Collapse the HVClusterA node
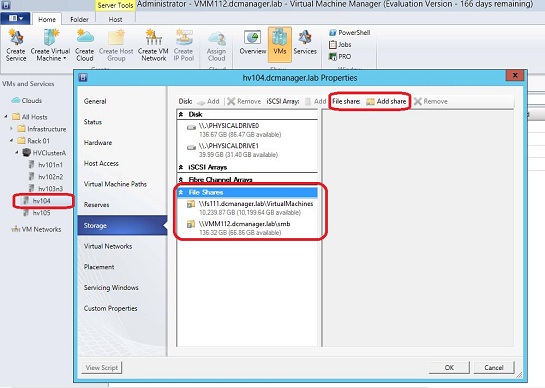The width and height of the screenshot is (545, 388). click(x=17, y=152)
